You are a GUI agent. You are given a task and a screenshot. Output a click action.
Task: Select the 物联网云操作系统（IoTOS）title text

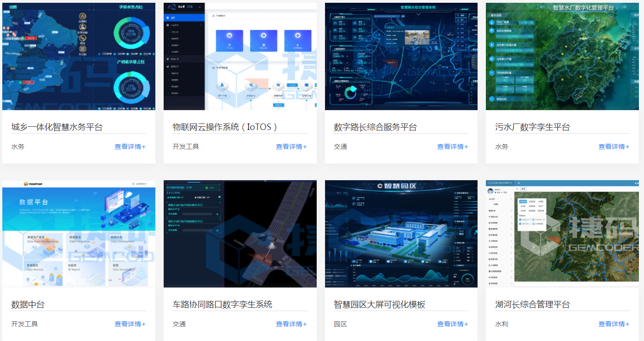coord(225,127)
